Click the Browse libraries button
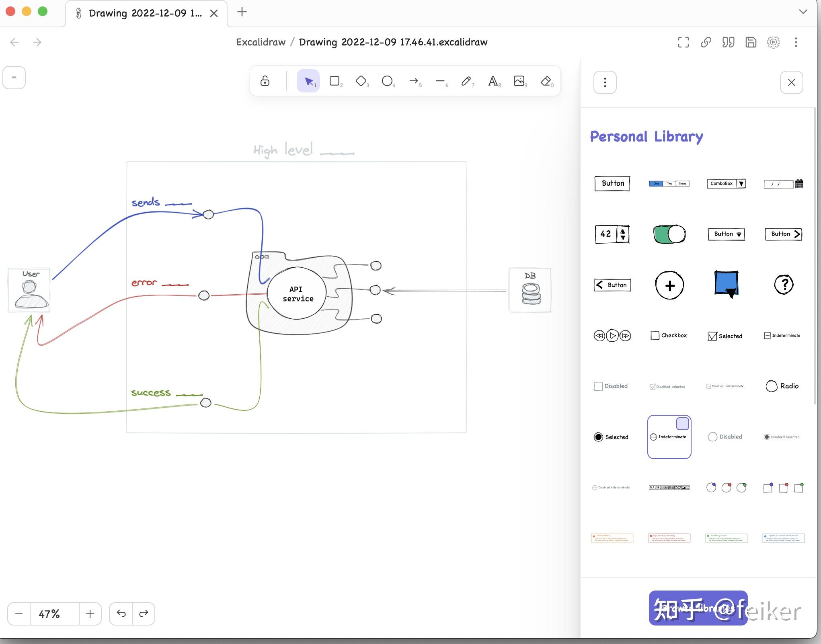The height and width of the screenshot is (644, 821). [698, 608]
